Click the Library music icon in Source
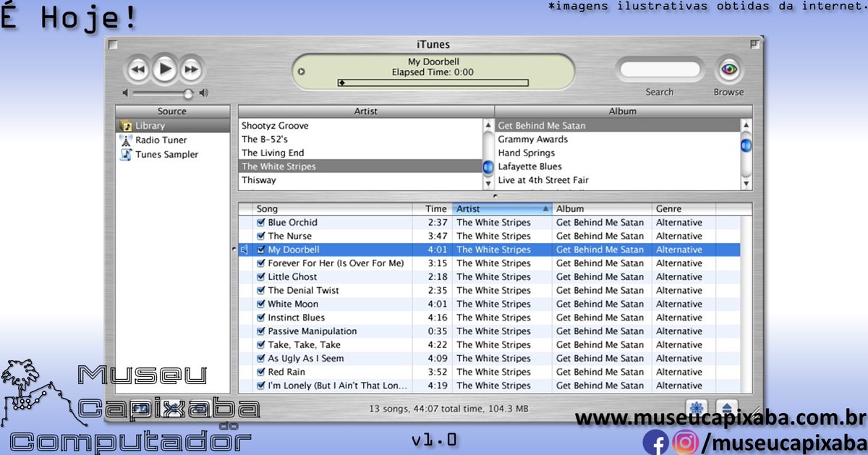The image size is (868, 455). [125, 126]
